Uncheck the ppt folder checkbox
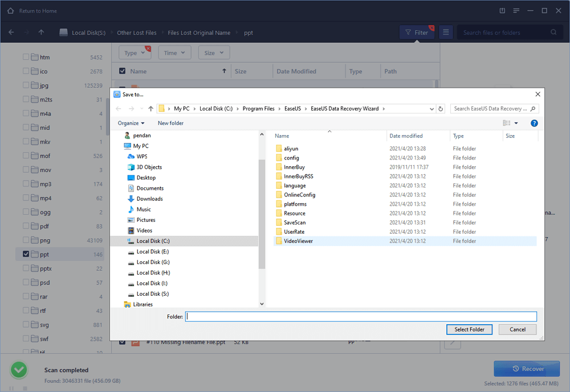This screenshot has width=570, height=392. (x=26, y=254)
